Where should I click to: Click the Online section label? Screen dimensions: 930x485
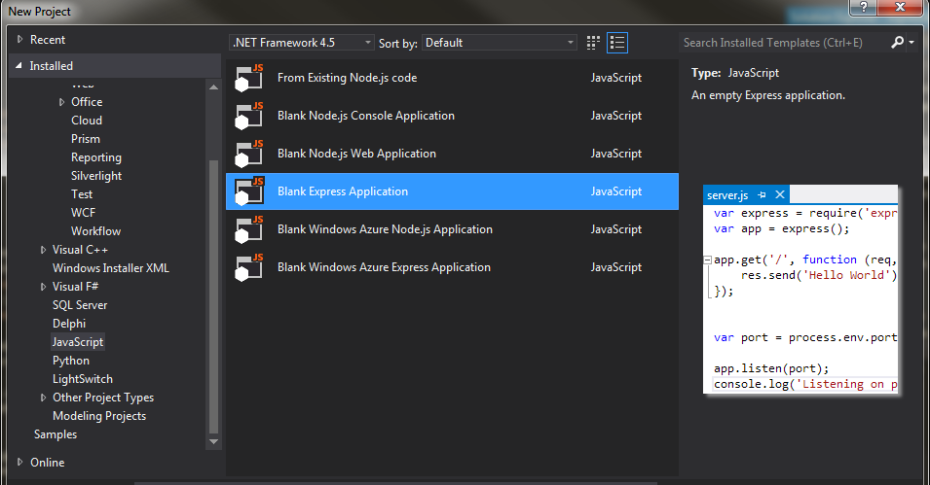pyautogui.click(x=47, y=462)
